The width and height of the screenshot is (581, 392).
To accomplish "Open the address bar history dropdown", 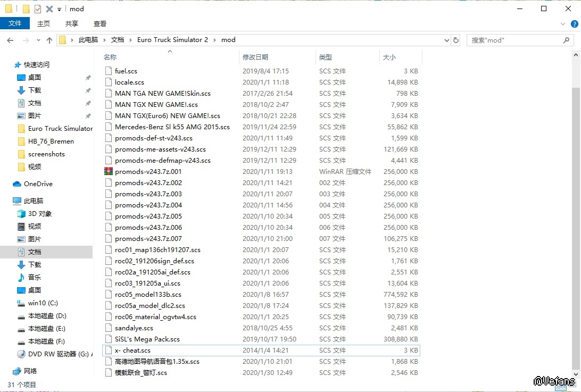I will 446,40.
